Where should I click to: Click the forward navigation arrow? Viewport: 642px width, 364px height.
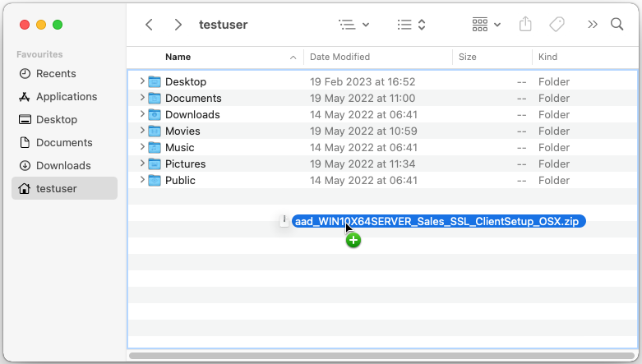click(x=178, y=25)
